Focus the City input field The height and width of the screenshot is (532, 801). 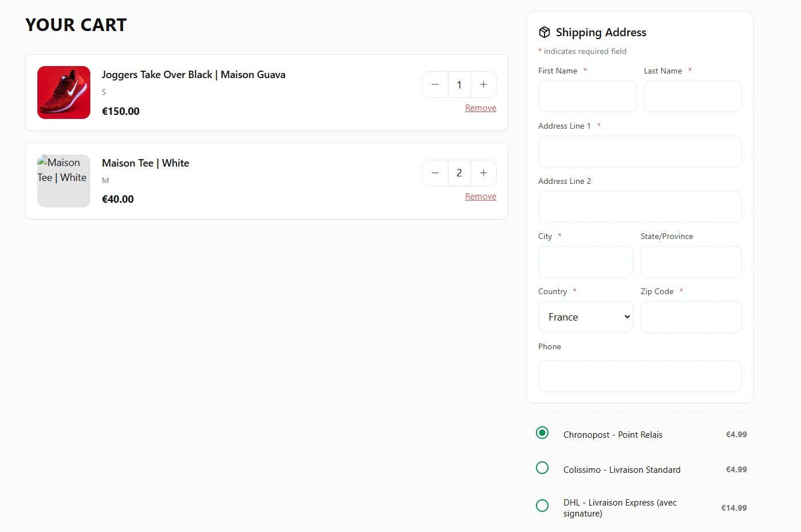pyautogui.click(x=585, y=262)
